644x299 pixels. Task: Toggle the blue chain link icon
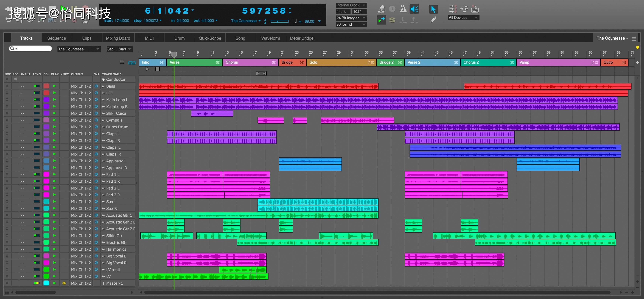tap(132, 62)
